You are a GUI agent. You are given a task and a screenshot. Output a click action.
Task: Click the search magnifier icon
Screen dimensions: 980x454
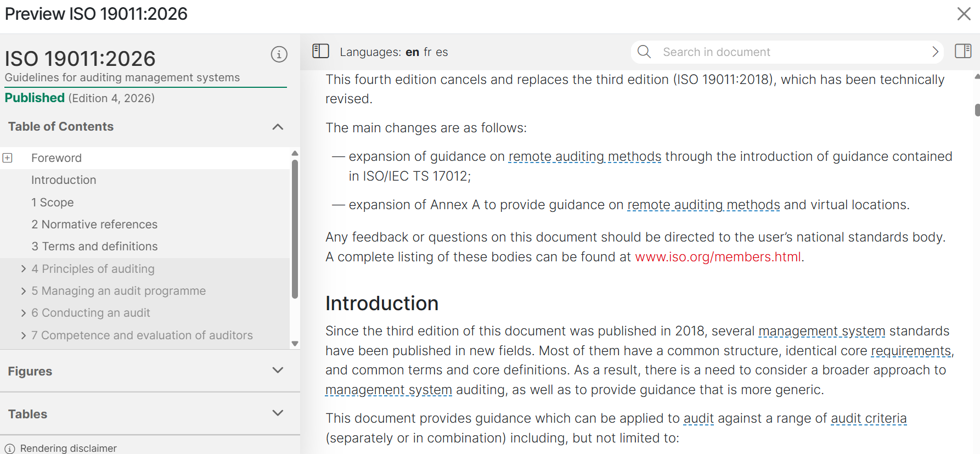(x=644, y=52)
